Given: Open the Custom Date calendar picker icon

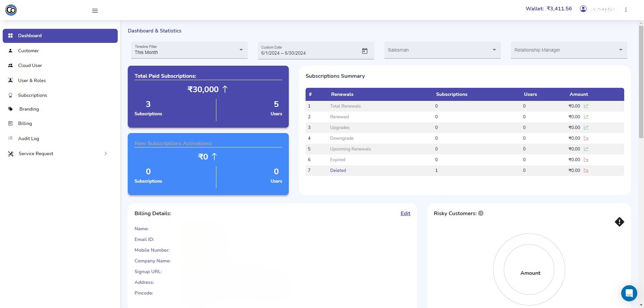Looking at the screenshot, I should click(x=365, y=51).
